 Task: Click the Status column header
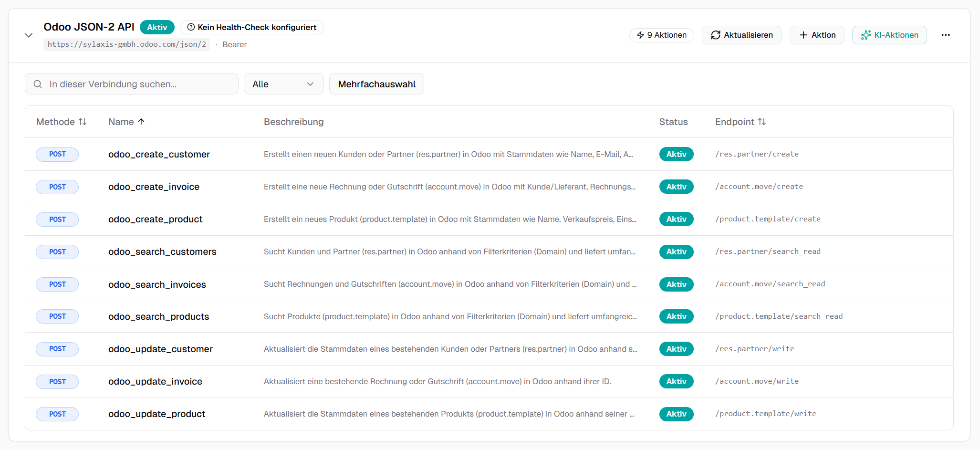tap(673, 122)
